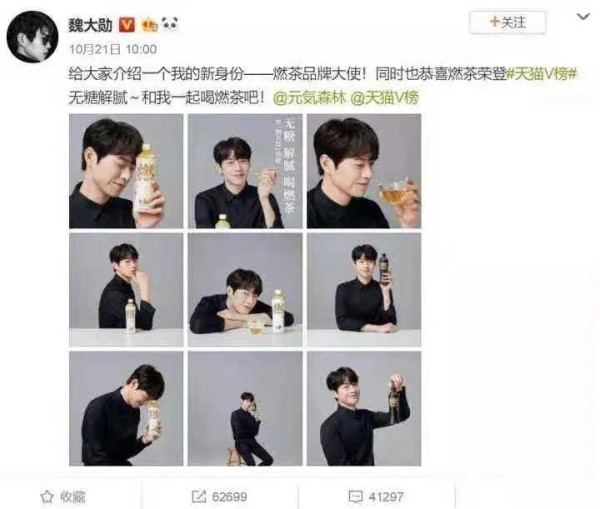Click the comment bubble icon near 41297

pos(355,497)
